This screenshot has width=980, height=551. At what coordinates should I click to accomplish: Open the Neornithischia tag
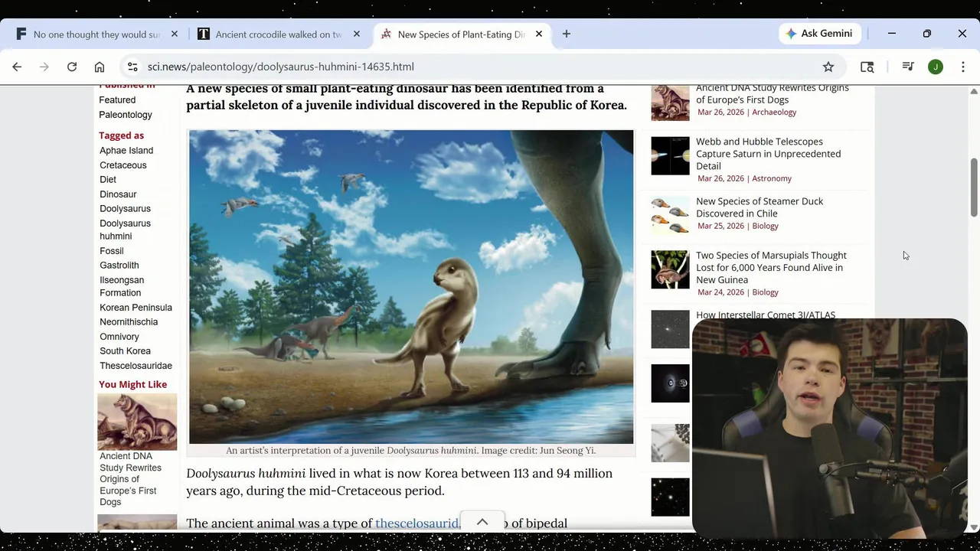click(129, 322)
